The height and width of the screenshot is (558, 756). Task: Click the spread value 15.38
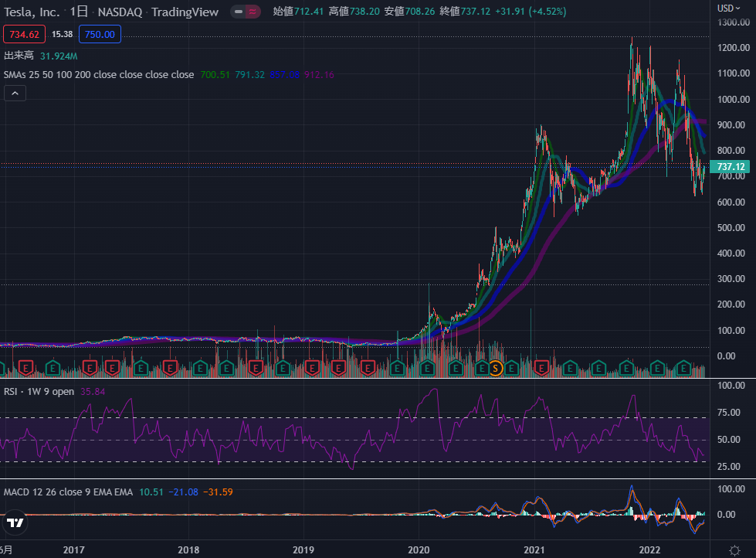click(x=63, y=34)
